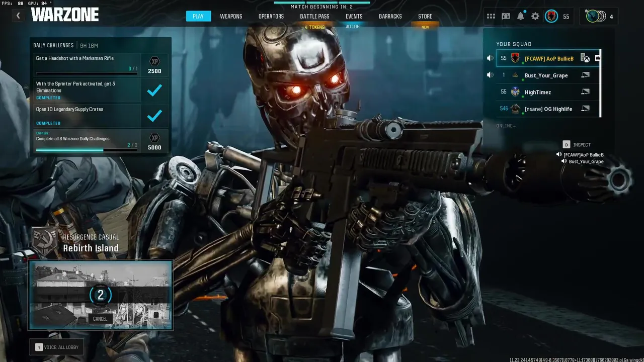The image size is (644, 362).
Task: Click the HighTimez player emblem
Action: [x=515, y=92]
